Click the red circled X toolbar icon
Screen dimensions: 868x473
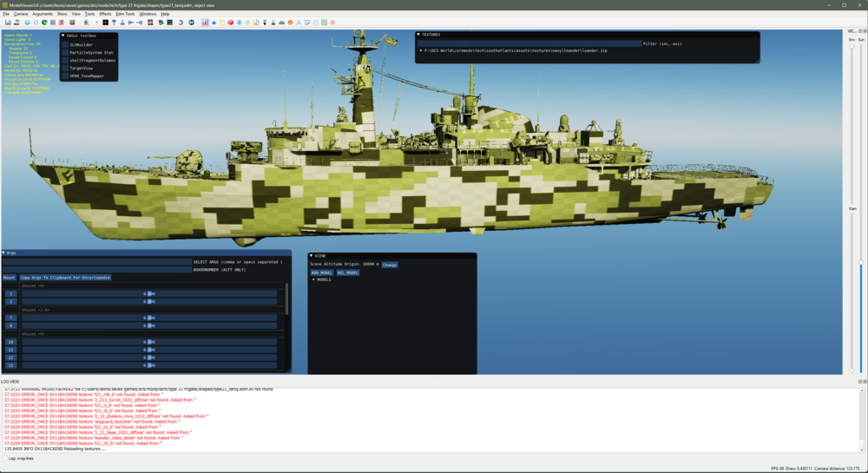(x=332, y=23)
